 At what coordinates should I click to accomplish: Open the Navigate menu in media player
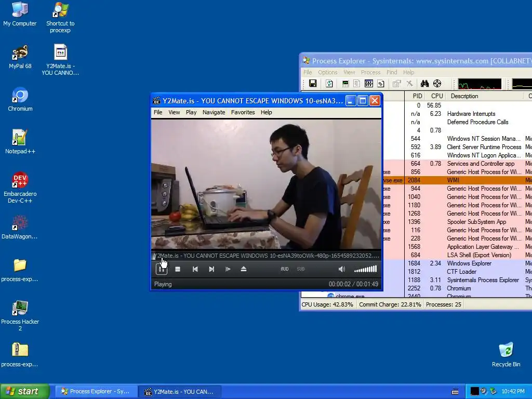tap(214, 112)
